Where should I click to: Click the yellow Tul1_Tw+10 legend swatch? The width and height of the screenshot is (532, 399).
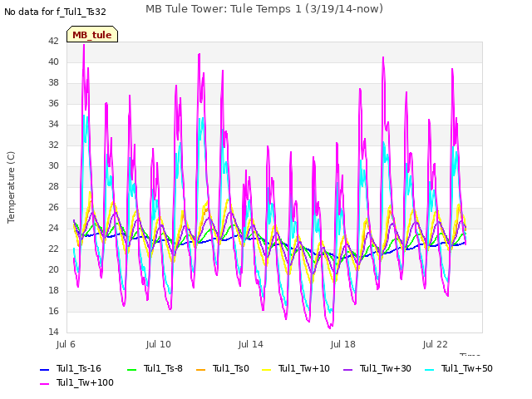coord(267,369)
